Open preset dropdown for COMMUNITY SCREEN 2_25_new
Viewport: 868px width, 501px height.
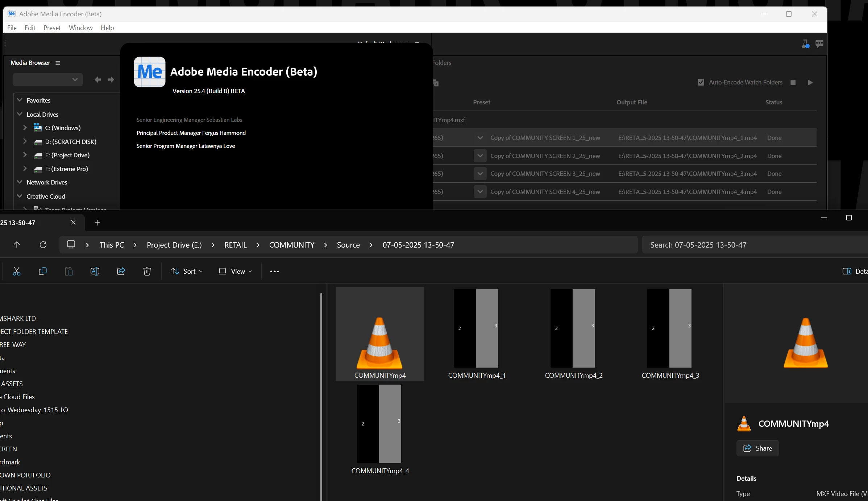[480, 156]
